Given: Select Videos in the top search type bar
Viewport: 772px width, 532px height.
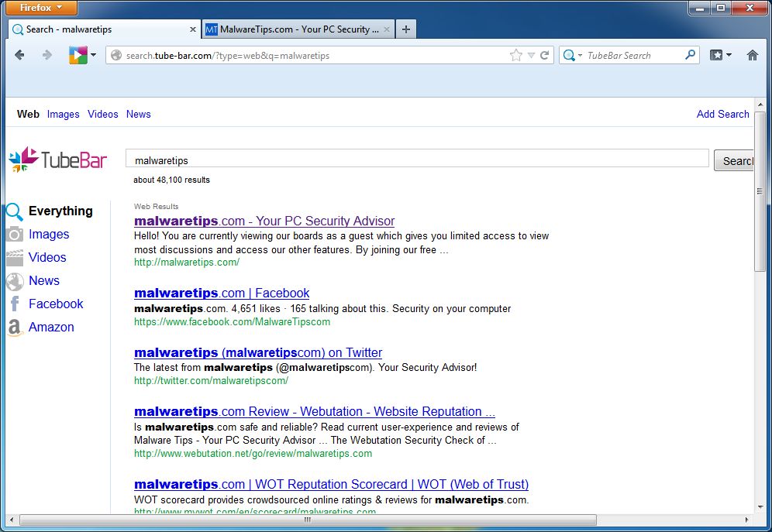Looking at the screenshot, I should [103, 114].
